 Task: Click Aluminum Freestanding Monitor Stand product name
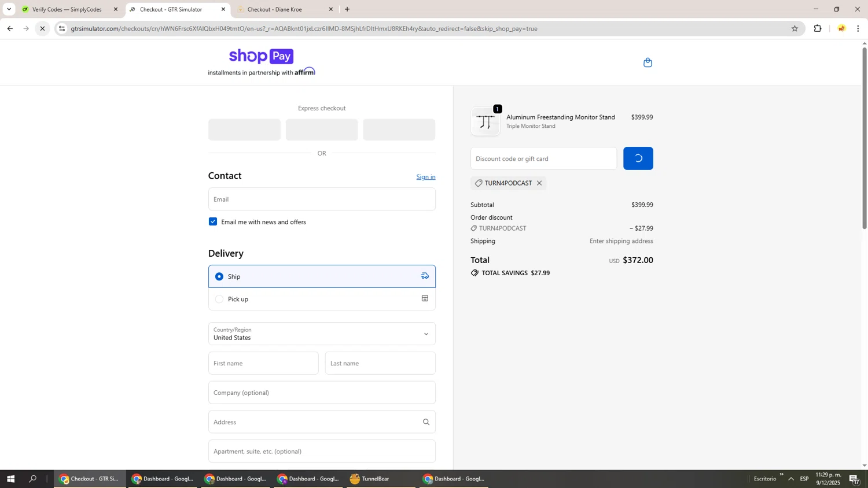coord(561,117)
